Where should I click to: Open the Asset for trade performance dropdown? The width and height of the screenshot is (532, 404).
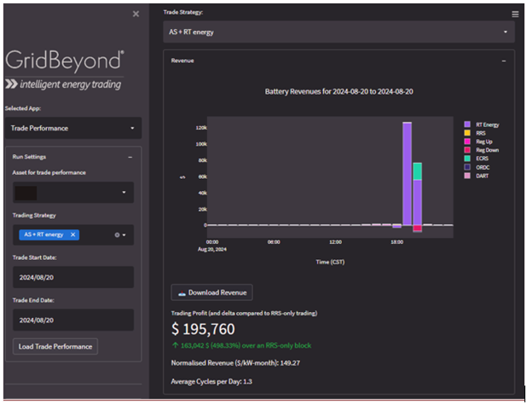pyautogui.click(x=73, y=193)
